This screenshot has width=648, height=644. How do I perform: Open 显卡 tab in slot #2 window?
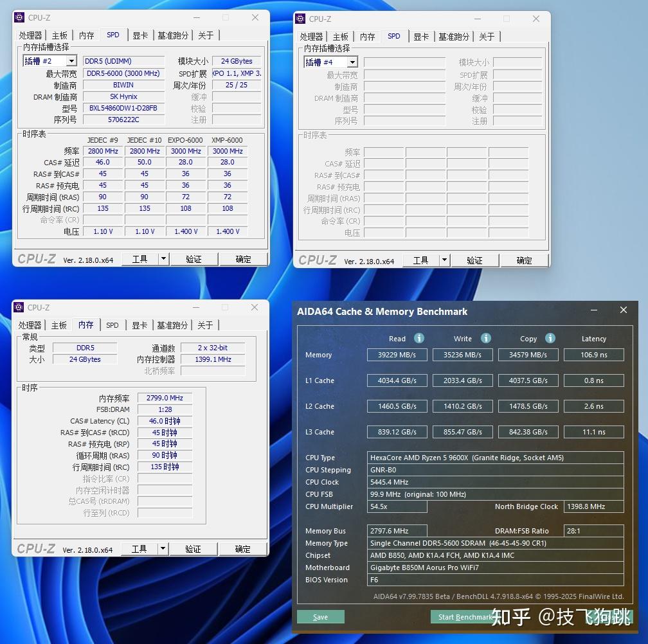(140, 35)
